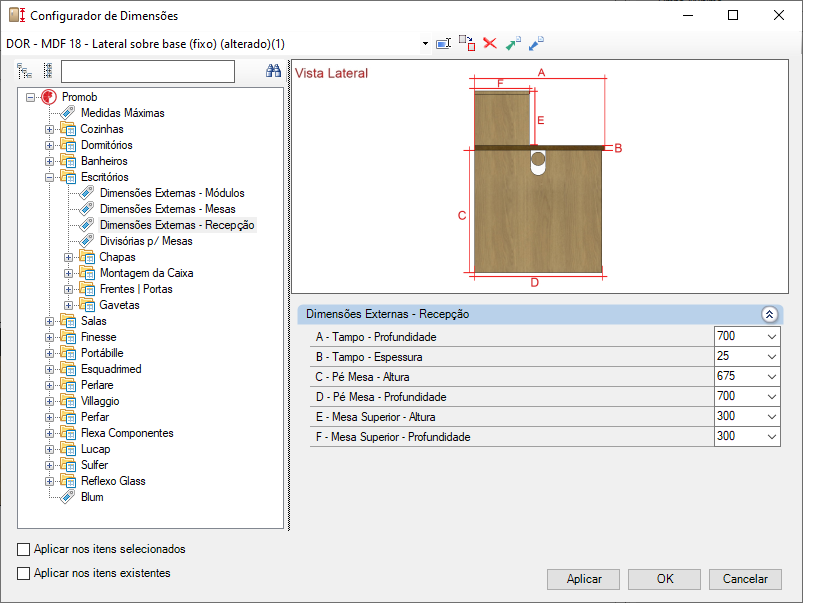The image size is (819, 603).
Task: Click the folder icon beside Esquadrimed
Action: (68, 369)
